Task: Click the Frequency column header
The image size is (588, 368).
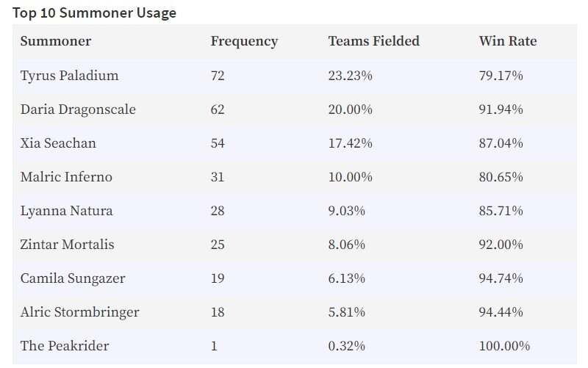Action: coord(244,41)
